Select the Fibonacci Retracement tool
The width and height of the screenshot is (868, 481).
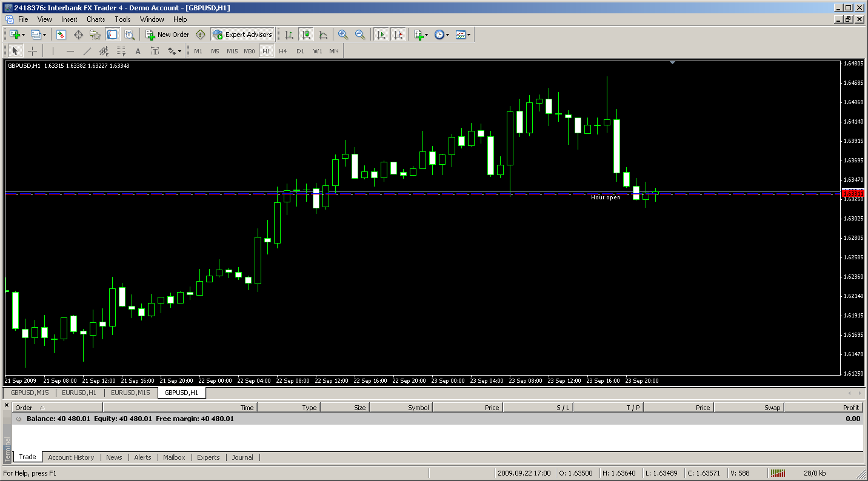[121, 51]
